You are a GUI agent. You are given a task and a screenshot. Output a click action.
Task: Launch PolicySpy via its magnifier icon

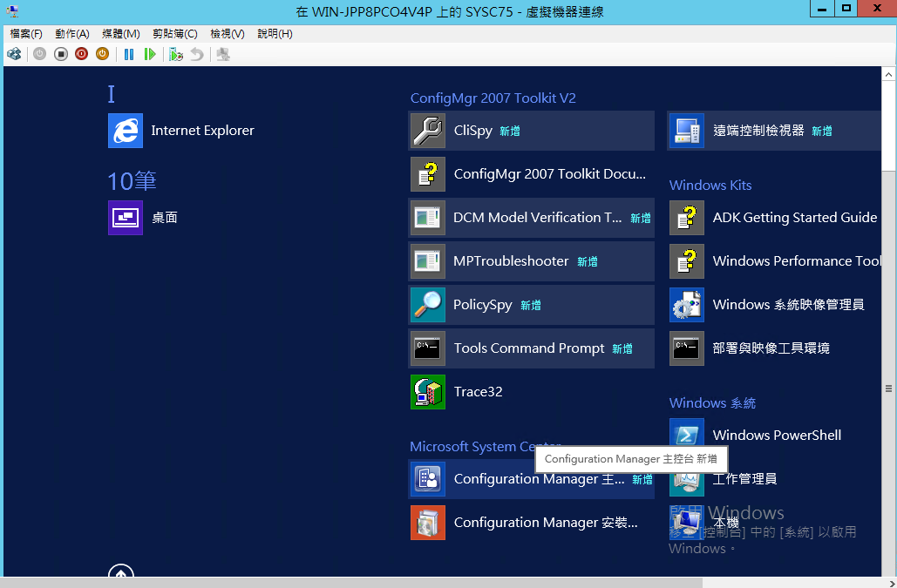tap(428, 305)
